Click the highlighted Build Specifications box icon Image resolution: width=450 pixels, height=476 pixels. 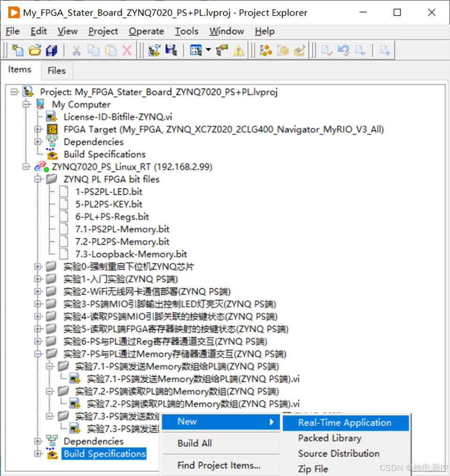[x=52, y=453]
